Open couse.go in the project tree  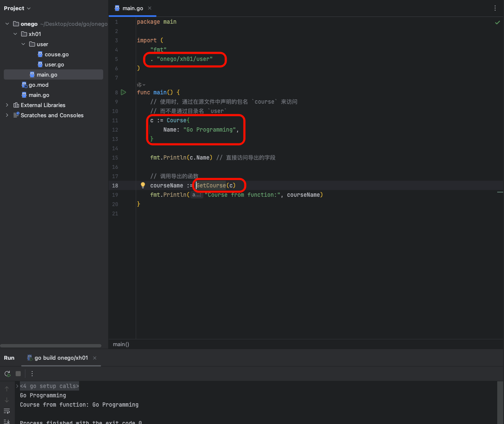57,54
